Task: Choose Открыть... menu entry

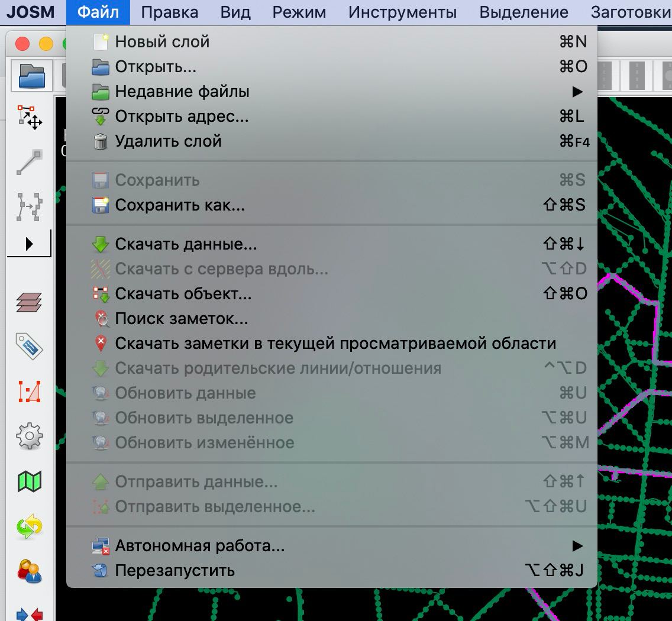Action: tap(332, 66)
